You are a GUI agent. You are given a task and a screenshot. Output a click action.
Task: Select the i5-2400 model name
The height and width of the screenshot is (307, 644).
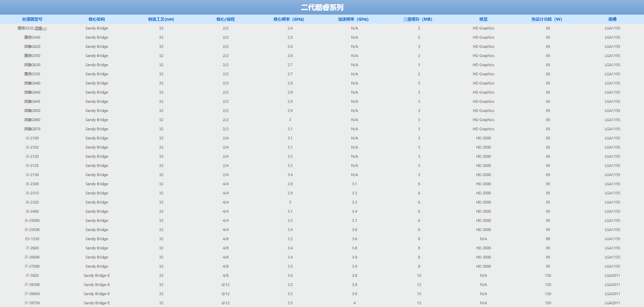click(x=32, y=211)
